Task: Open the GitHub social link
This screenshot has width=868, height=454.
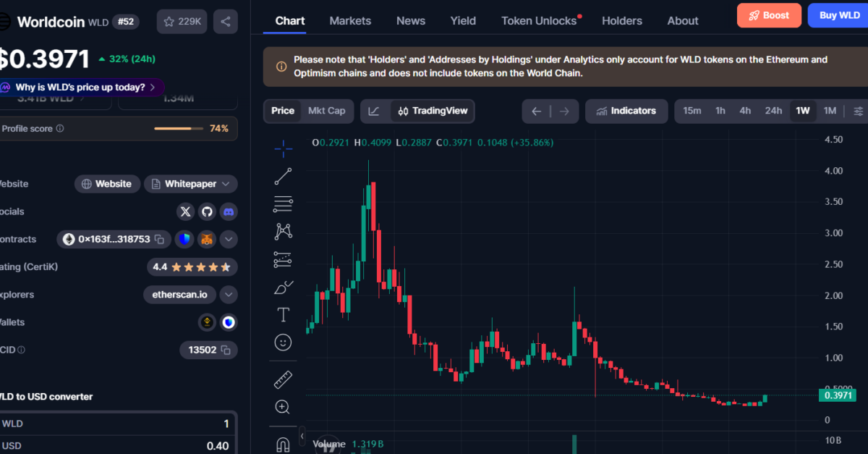Action: pos(208,211)
